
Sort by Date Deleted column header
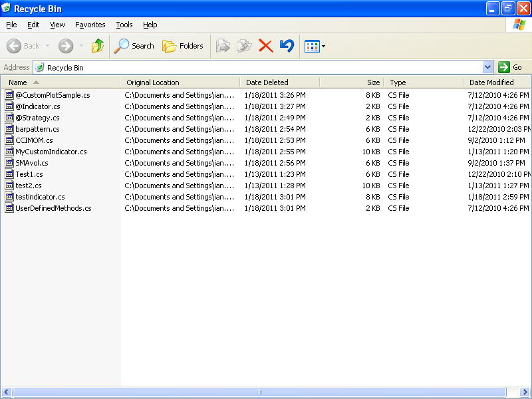click(x=279, y=82)
